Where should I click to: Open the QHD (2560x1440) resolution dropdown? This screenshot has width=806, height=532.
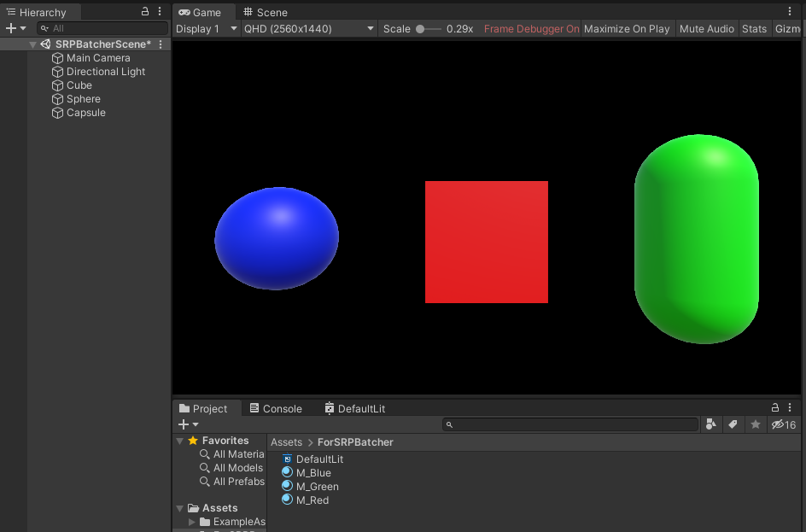coord(309,29)
